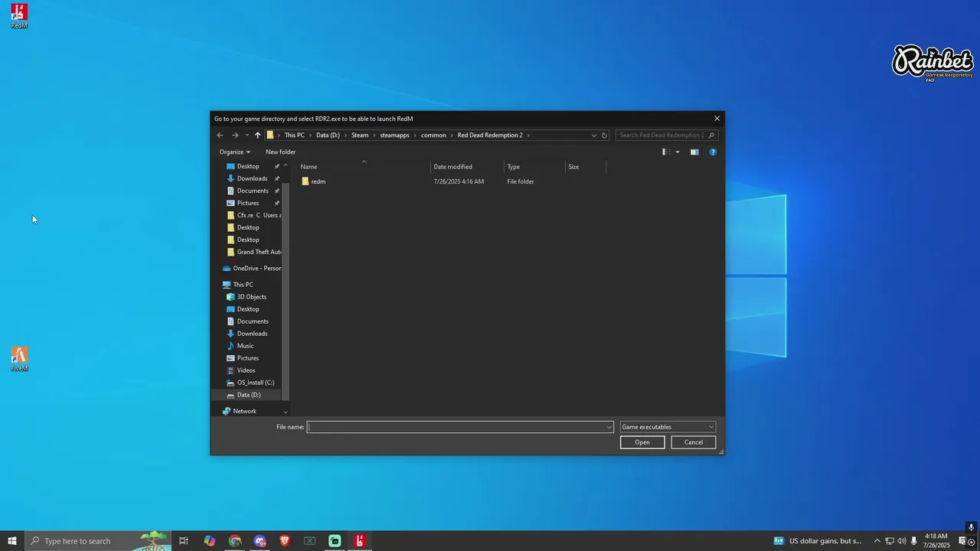Open the help icon

tap(713, 152)
